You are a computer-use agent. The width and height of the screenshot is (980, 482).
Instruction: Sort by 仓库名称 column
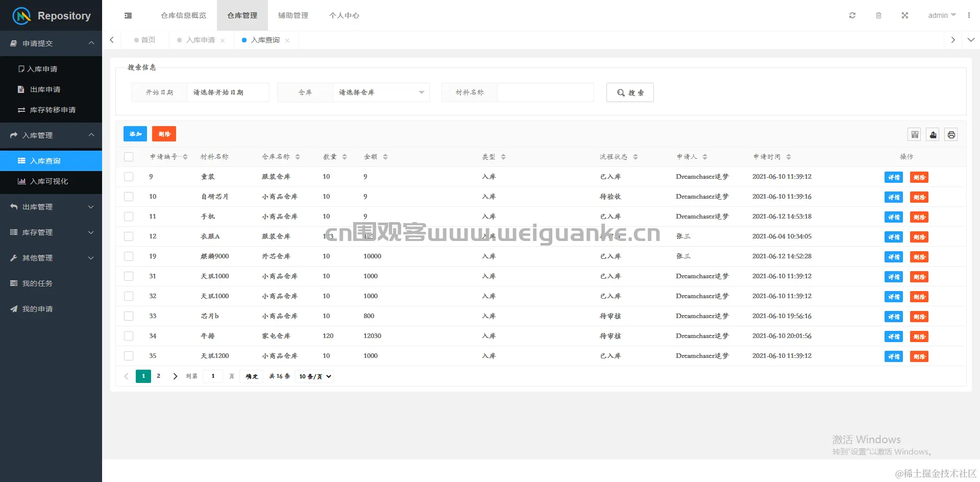pos(298,157)
